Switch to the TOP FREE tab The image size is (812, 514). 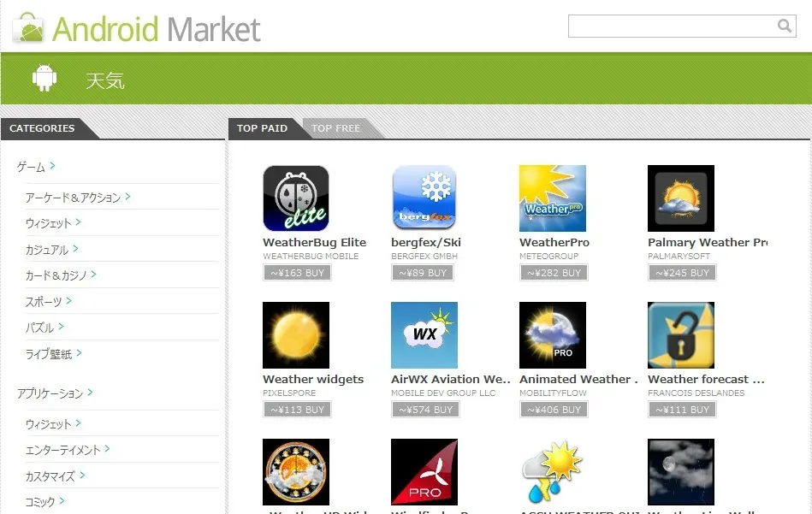335,128
